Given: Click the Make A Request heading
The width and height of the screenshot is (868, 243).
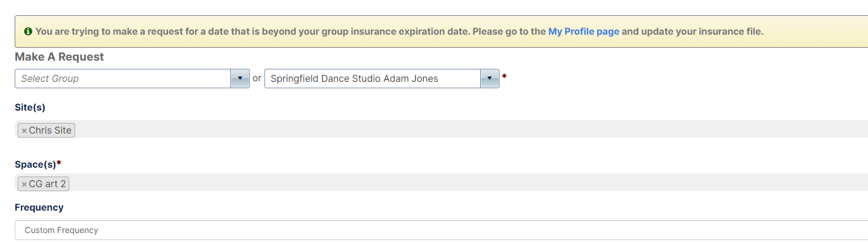Looking at the screenshot, I should 59,57.
